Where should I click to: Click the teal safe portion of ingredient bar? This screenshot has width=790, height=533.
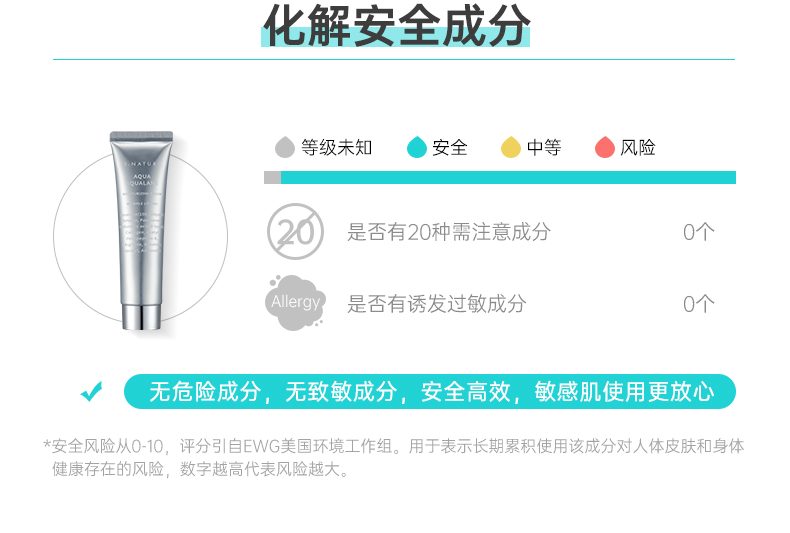click(x=508, y=177)
